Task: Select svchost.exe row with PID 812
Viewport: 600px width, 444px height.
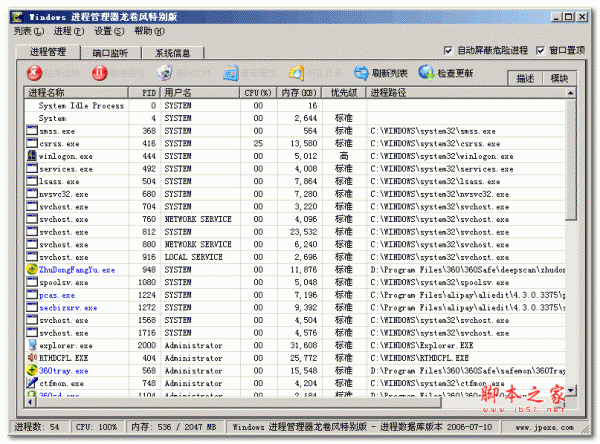Action: (295, 232)
